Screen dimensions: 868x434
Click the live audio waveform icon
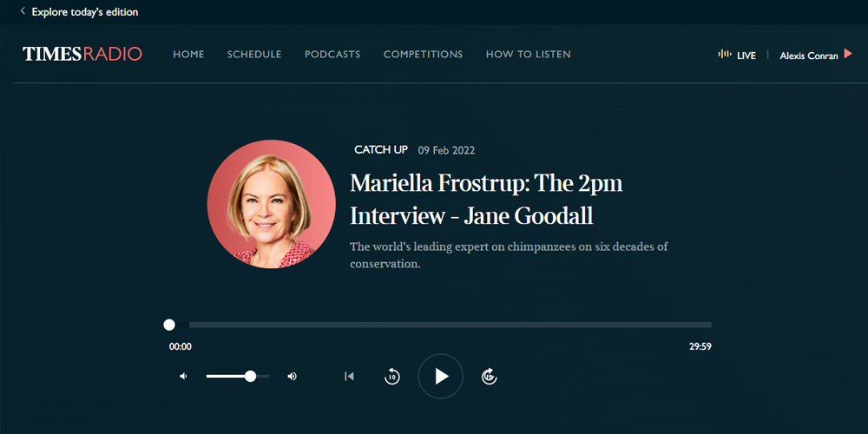click(725, 55)
